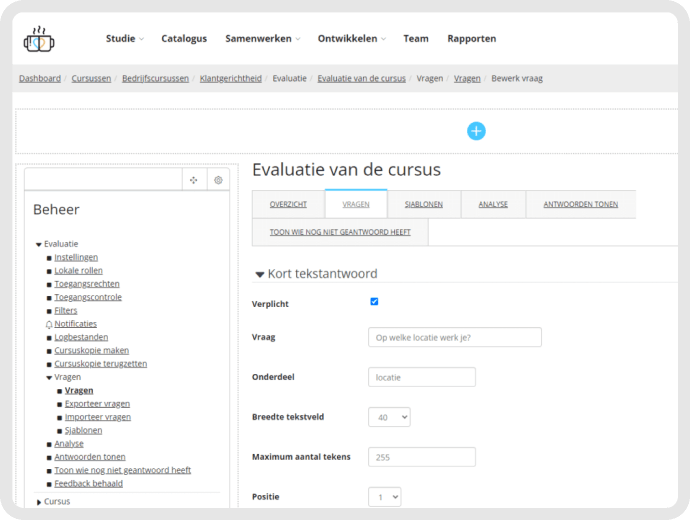
Task: Click into the Onderdeel input field
Action: click(x=422, y=377)
